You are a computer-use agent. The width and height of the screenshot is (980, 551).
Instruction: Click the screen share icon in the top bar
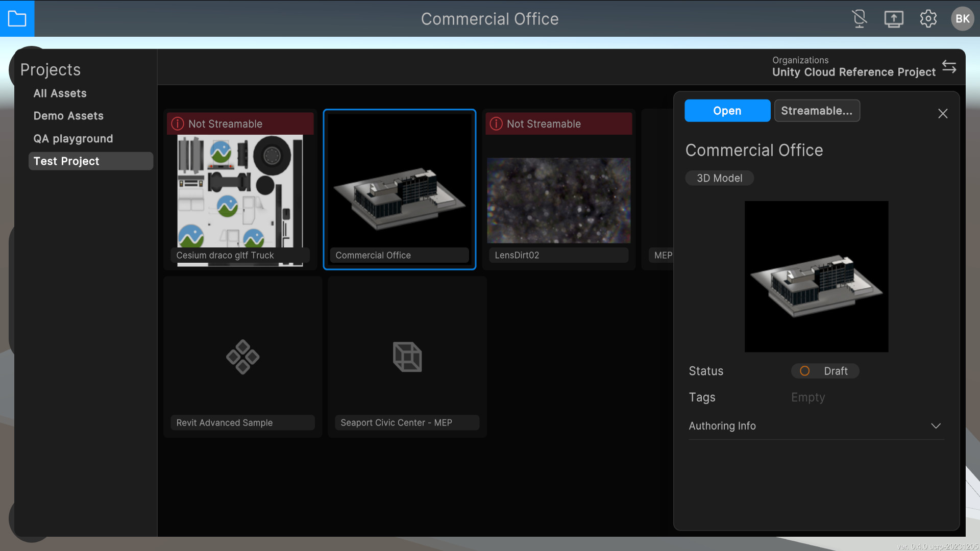(x=894, y=18)
